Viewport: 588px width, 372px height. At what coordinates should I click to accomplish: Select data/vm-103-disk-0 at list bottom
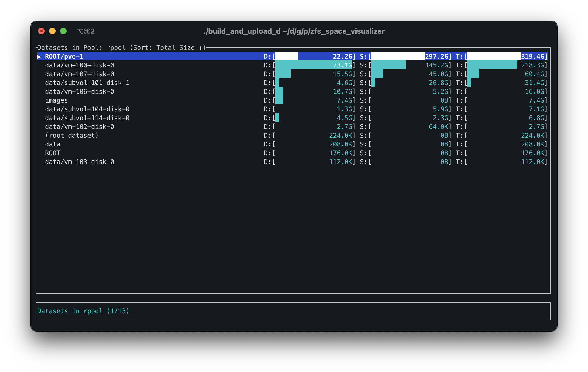pyautogui.click(x=80, y=162)
